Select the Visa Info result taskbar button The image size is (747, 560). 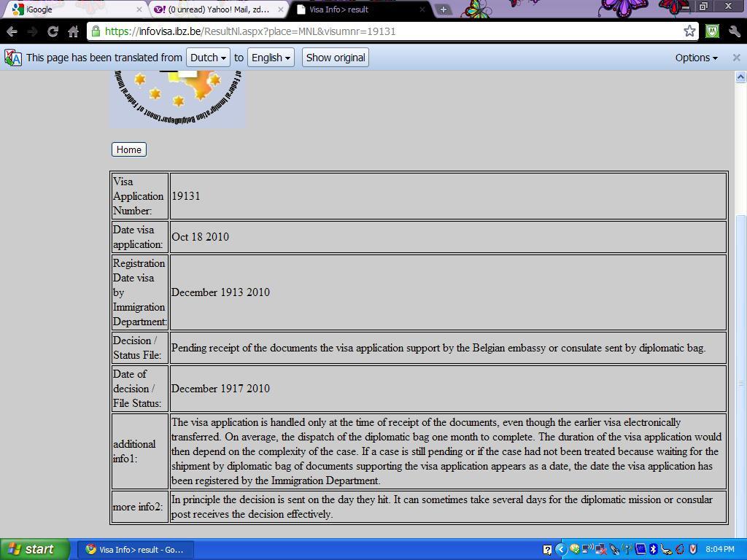[x=135, y=550]
